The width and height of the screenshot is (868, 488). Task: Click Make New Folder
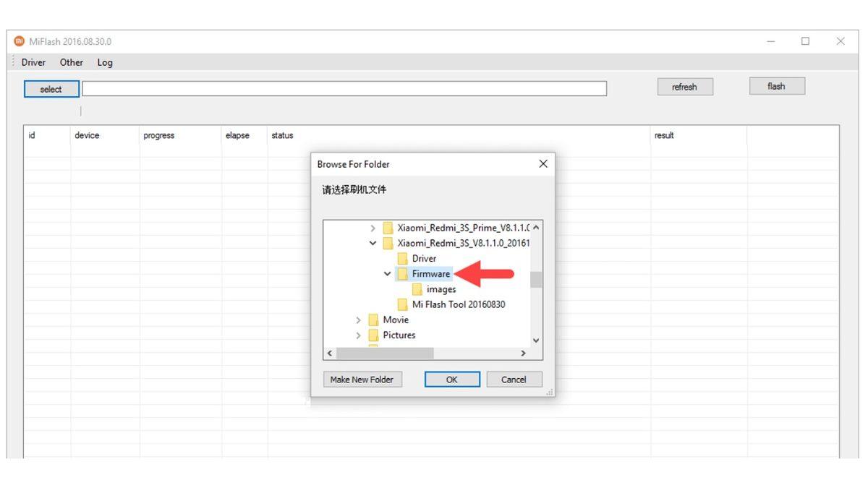click(x=362, y=380)
